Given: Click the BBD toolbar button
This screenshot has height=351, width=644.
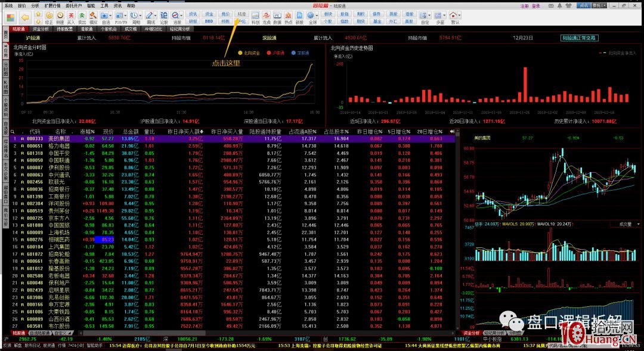Looking at the screenshot, I should coord(209,21).
